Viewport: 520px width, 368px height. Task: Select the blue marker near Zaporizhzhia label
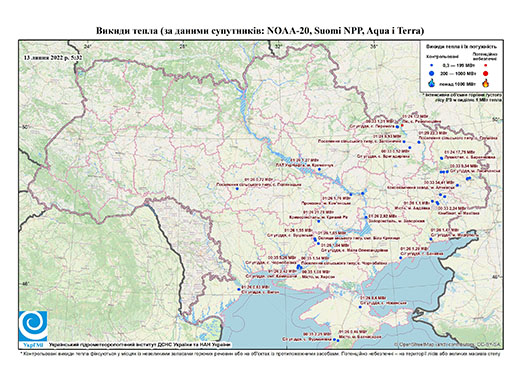(366, 217)
